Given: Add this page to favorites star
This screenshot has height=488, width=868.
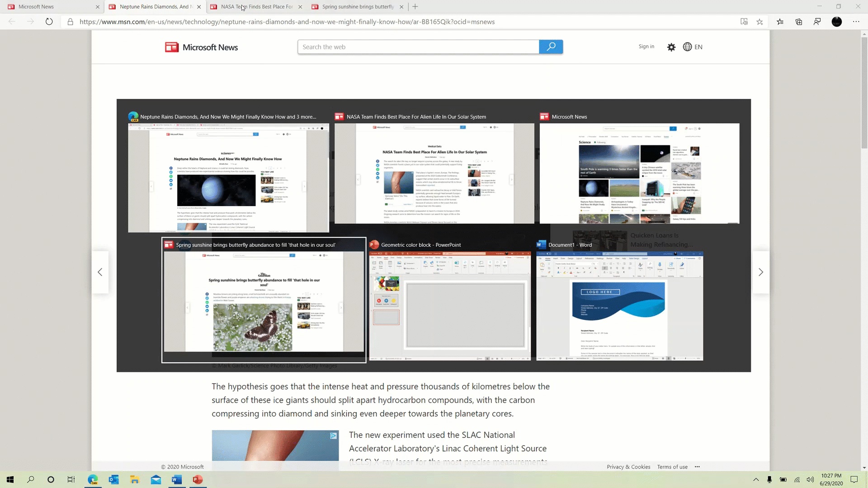Looking at the screenshot, I should click(x=759, y=22).
